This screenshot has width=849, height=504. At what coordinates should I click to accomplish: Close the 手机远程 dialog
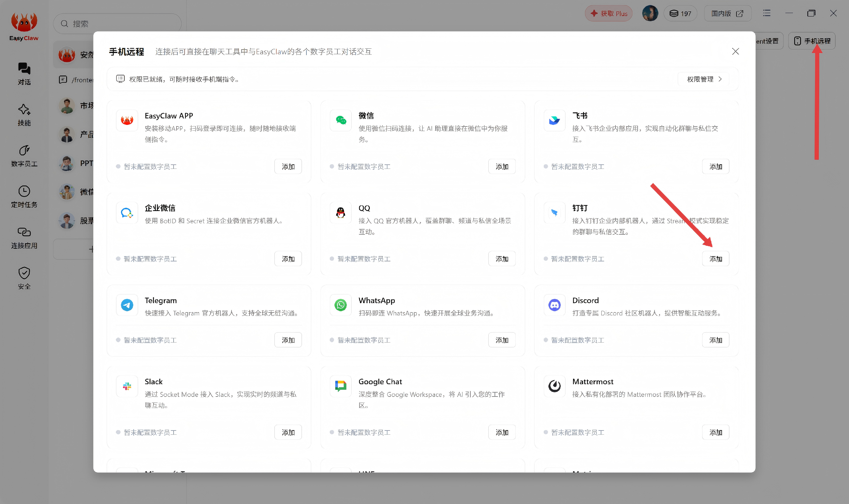click(x=735, y=51)
